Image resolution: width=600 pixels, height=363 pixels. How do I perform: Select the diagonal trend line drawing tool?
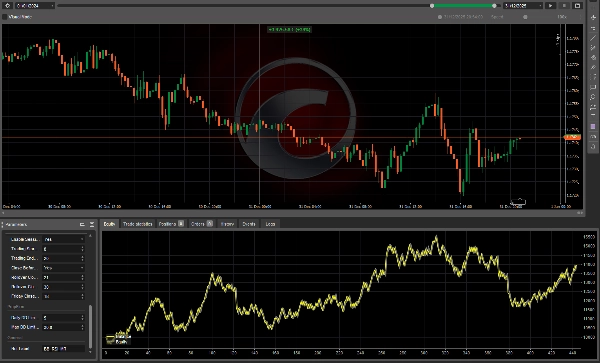point(593,38)
